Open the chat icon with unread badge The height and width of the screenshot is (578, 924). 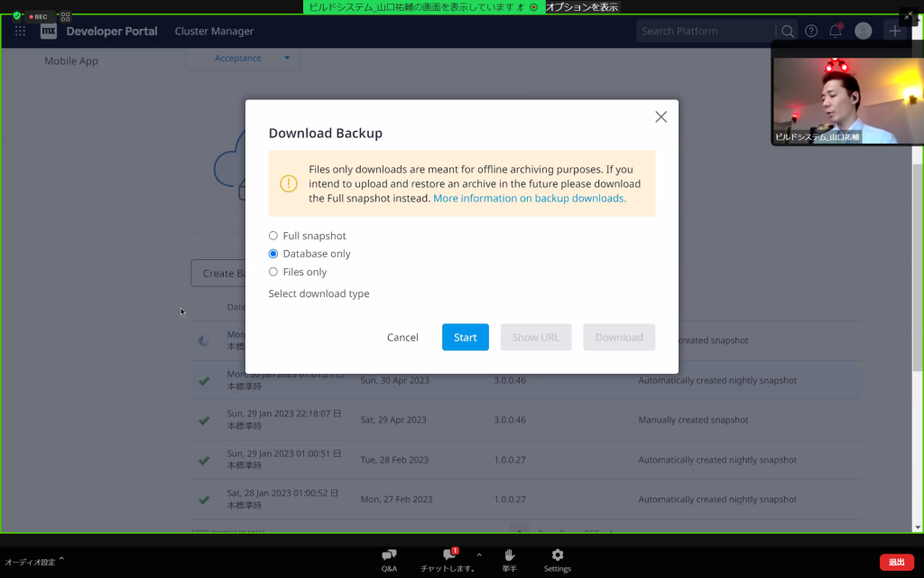448,555
